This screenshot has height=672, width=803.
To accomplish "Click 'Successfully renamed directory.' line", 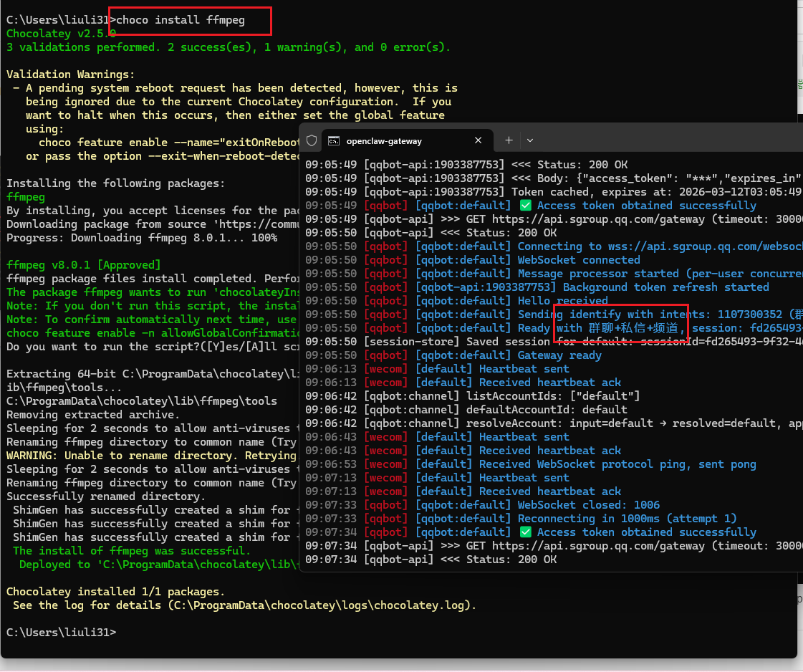I will coord(106,496).
